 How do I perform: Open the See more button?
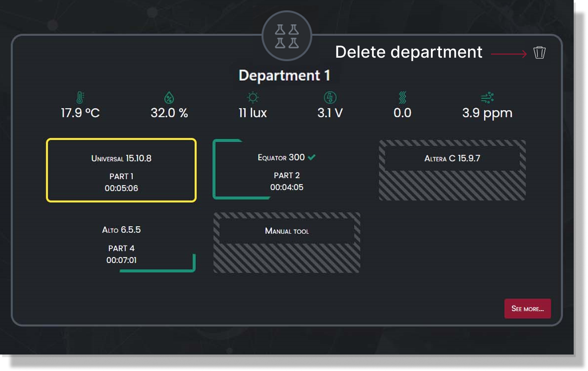tap(528, 309)
